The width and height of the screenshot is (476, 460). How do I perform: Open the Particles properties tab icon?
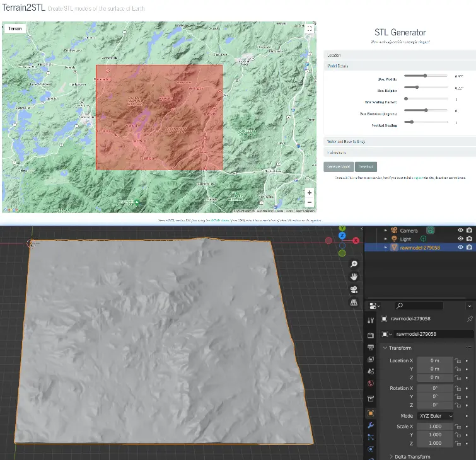(x=371, y=437)
